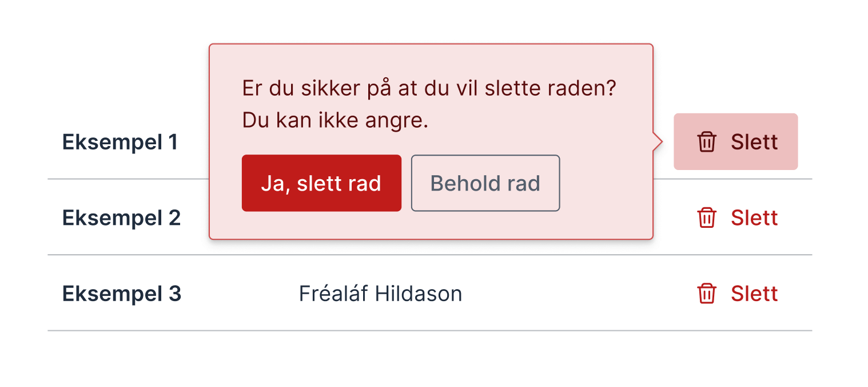Click trash icon in Eksempel 1 row
The height and width of the screenshot is (387, 868).
tap(707, 142)
